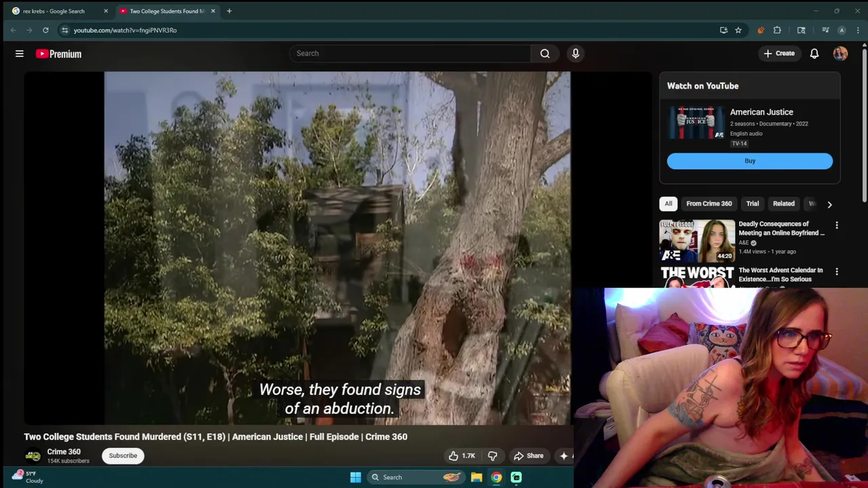Screen dimensions: 868x488
Task: Select the From Crime 360 filter chip
Action: coord(709,203)
